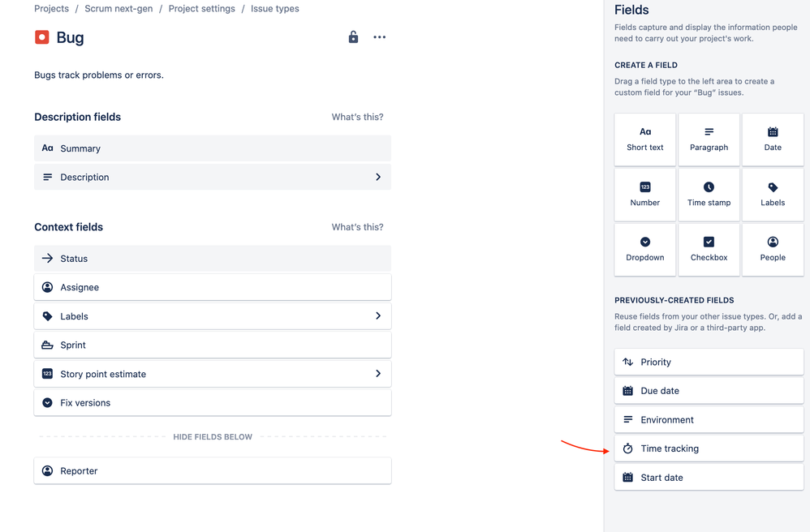Image resolution: width=810 pixels, height=532 pixels.
Task: Expand the Description field chevron
Action: pyautogui.click(x=378, y=177)
